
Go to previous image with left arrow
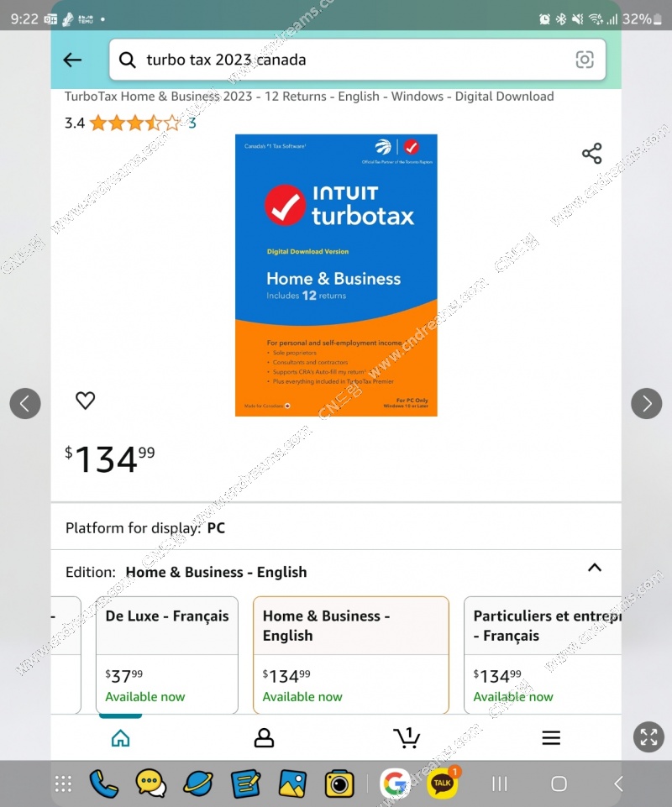[25, 403]
